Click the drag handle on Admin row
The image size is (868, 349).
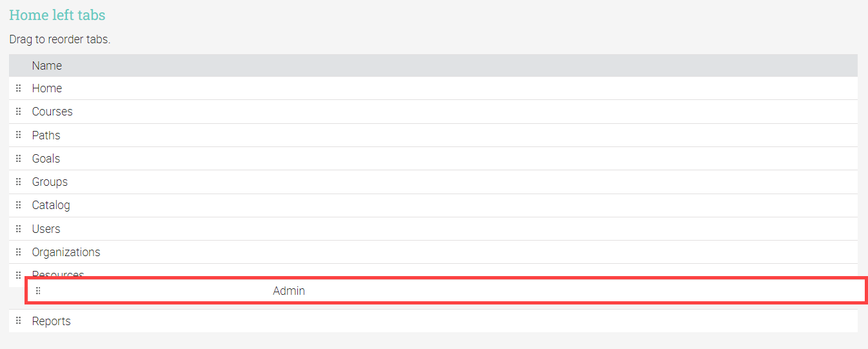click(38, 291)
